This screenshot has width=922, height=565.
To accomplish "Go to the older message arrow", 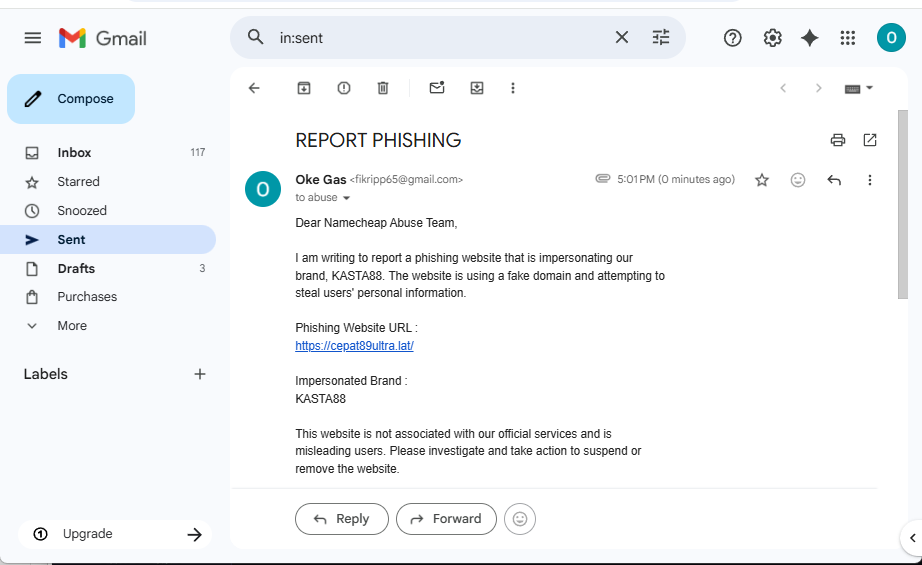I will [x=819, y=88].
